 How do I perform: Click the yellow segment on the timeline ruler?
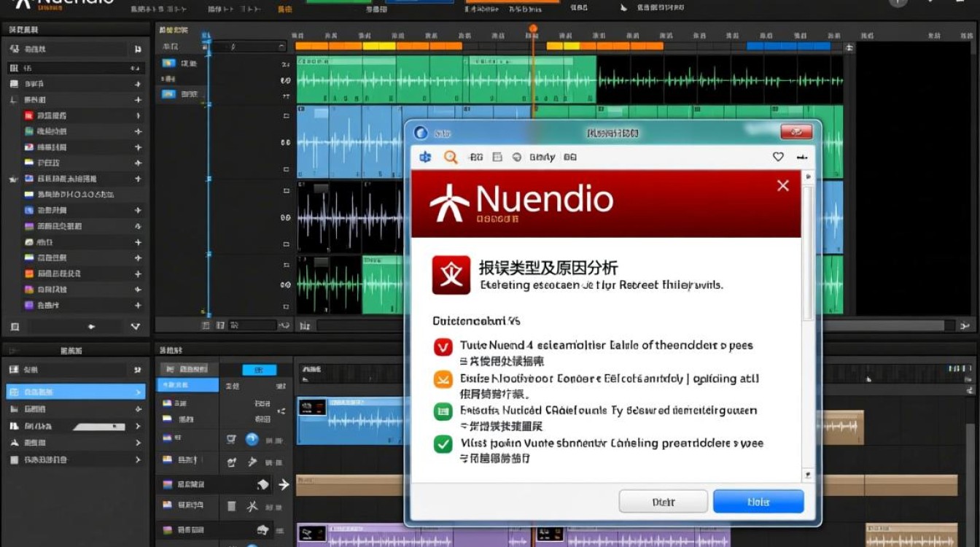(378, 46)
